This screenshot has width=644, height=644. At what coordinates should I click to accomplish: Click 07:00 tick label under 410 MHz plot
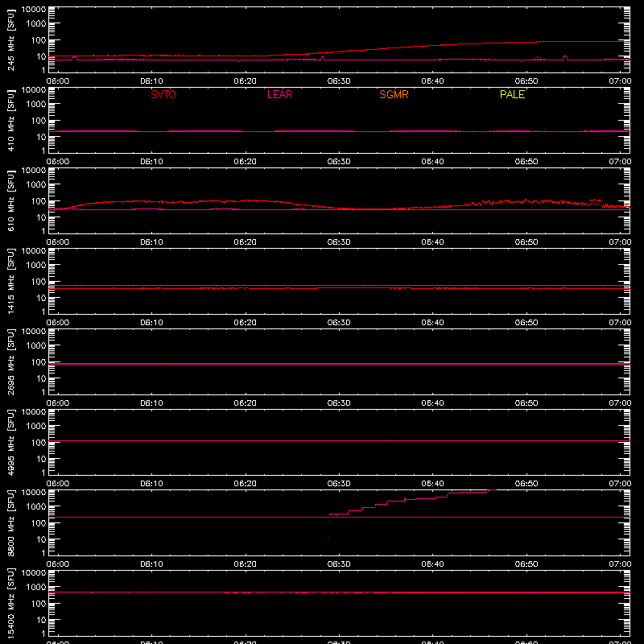620,162
